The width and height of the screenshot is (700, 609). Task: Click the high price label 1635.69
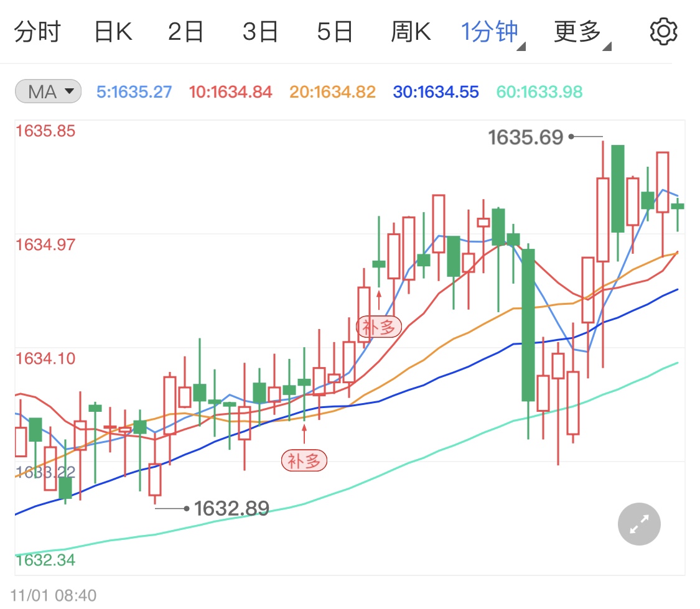(525, 137)
